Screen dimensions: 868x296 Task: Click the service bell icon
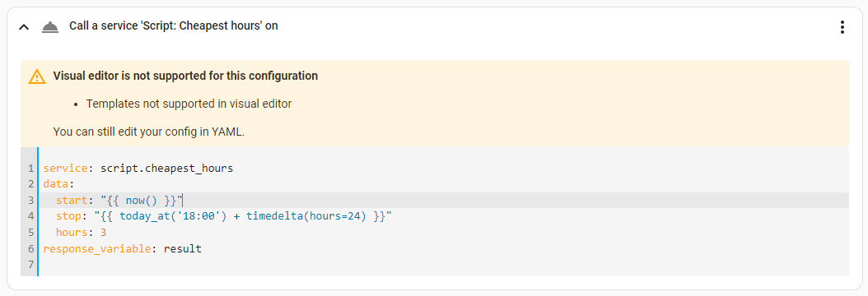coord(50,26)
